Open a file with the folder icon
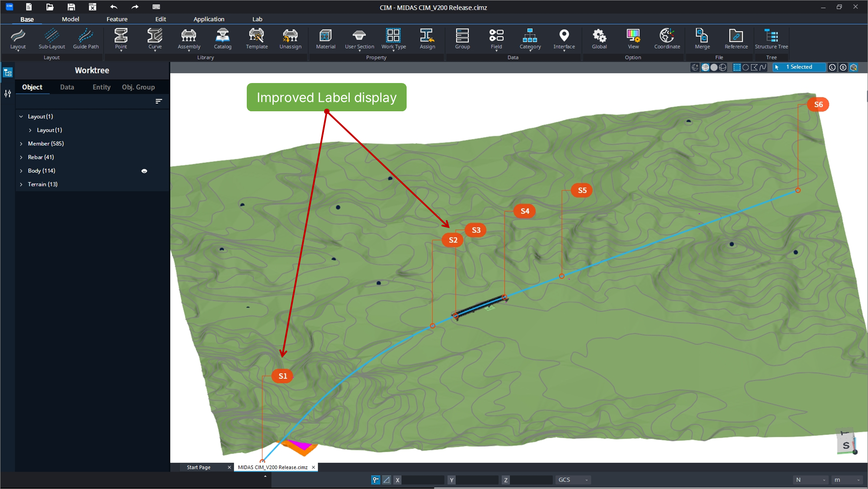 coord(50,7)
